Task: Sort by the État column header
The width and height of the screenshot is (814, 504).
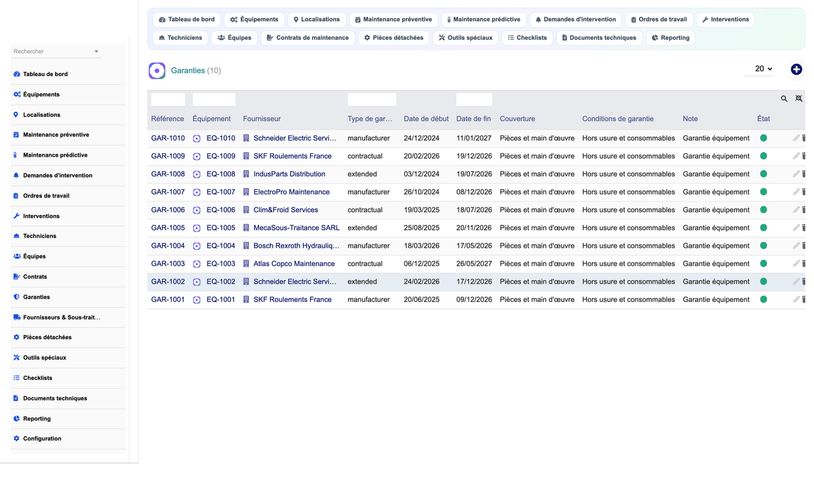Action: pos(764,119)
